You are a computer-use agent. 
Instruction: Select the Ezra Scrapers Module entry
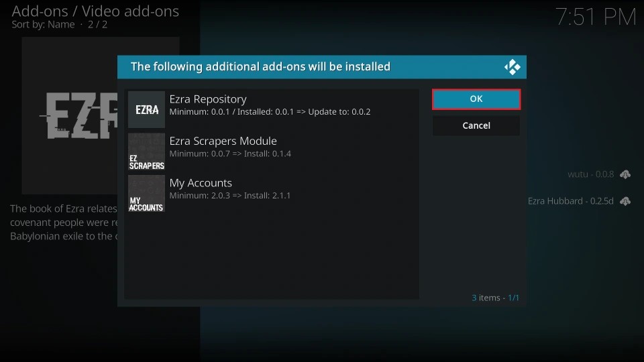click(272, 152)
